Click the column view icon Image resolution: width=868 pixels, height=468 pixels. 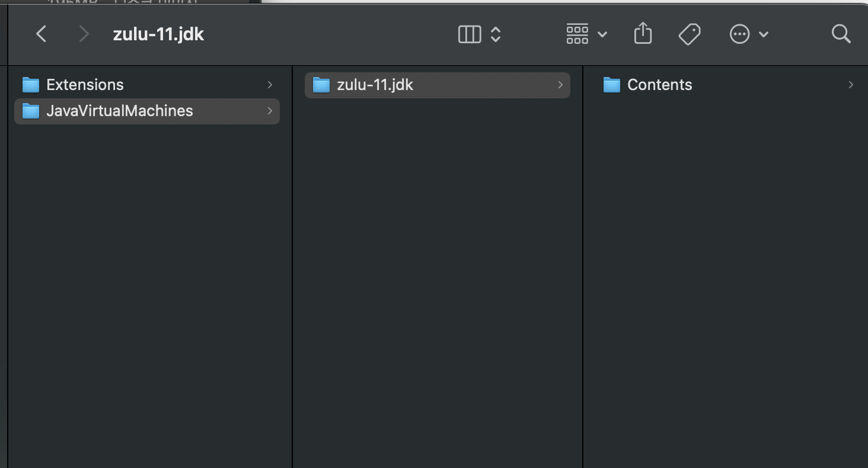[470, 34]
